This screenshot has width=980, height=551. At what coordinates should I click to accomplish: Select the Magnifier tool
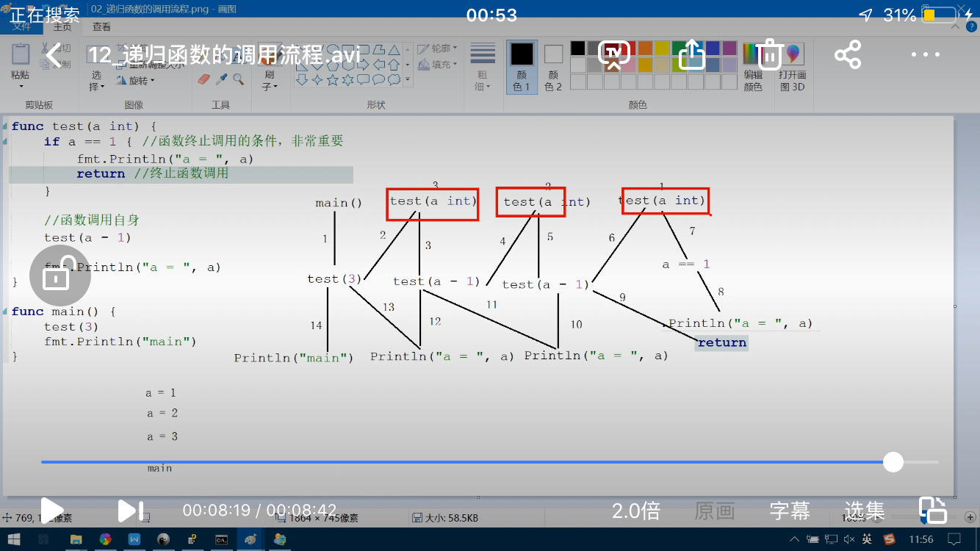tap(238, 79)
